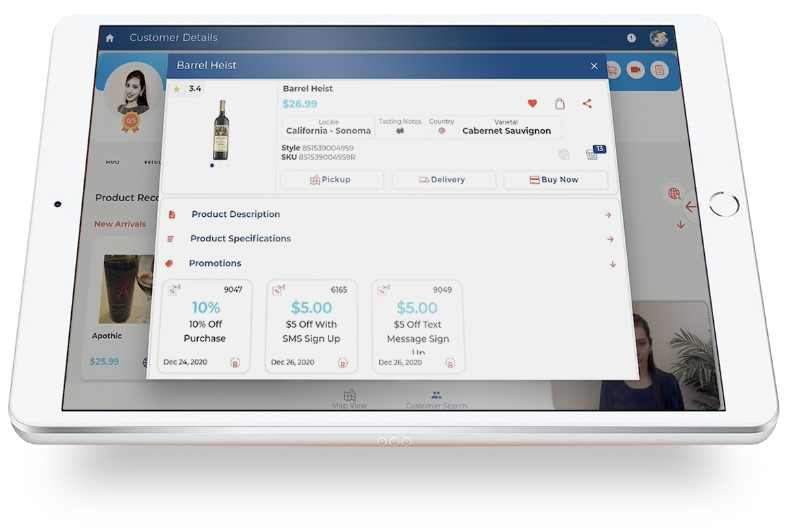This screenshot has height=532, width=787.
Task: Choose Delivery for Barrel Heist
Action: pyautogui.click(x=443, y=180)
